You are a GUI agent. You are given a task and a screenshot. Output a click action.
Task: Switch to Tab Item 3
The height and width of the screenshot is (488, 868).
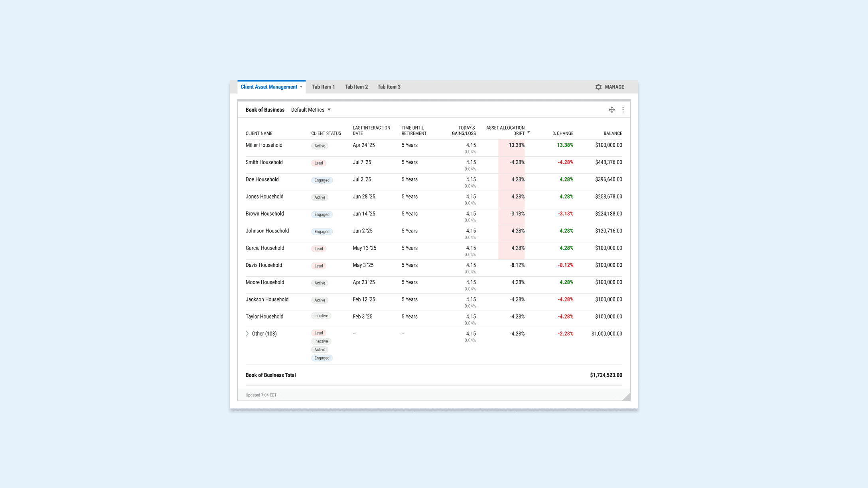point(389,87)
